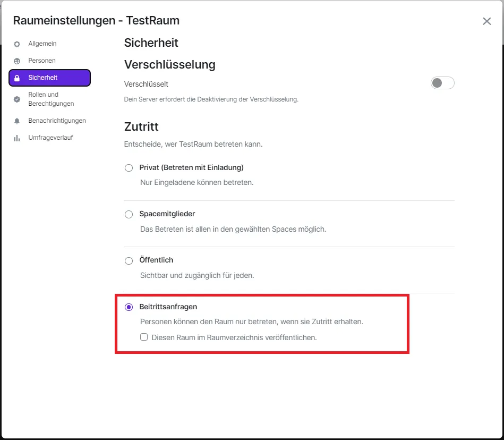
Task: Select the Privat (Betreten mit Einladung) option
Action: pos(129,168)
